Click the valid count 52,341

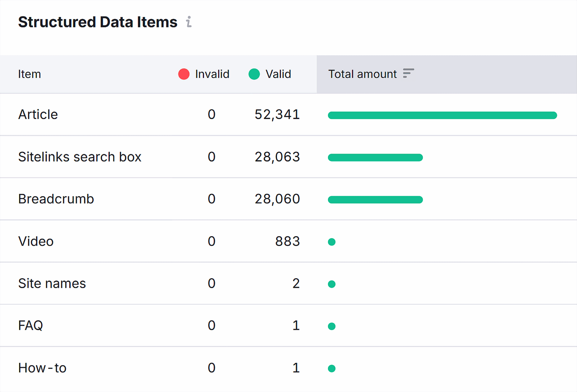point(277,115)
